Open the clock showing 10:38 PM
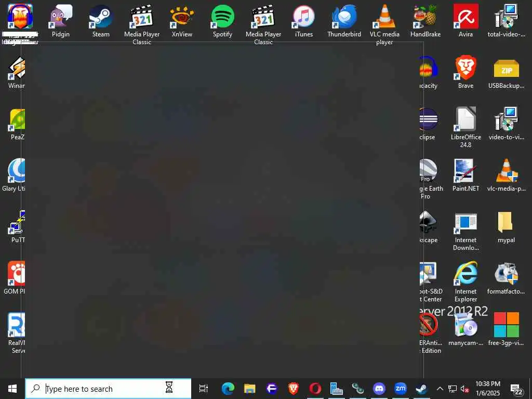This screenshot has width=532, height=399. 487,389
